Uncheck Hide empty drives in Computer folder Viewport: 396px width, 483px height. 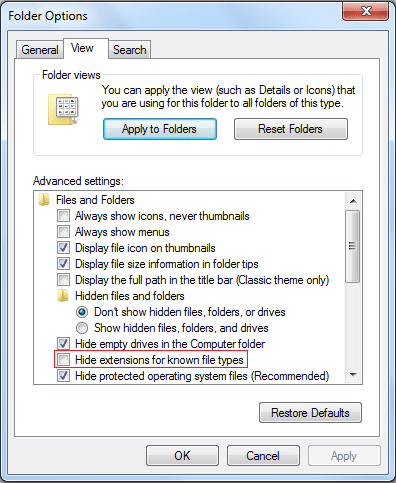[x=63, y=344]
